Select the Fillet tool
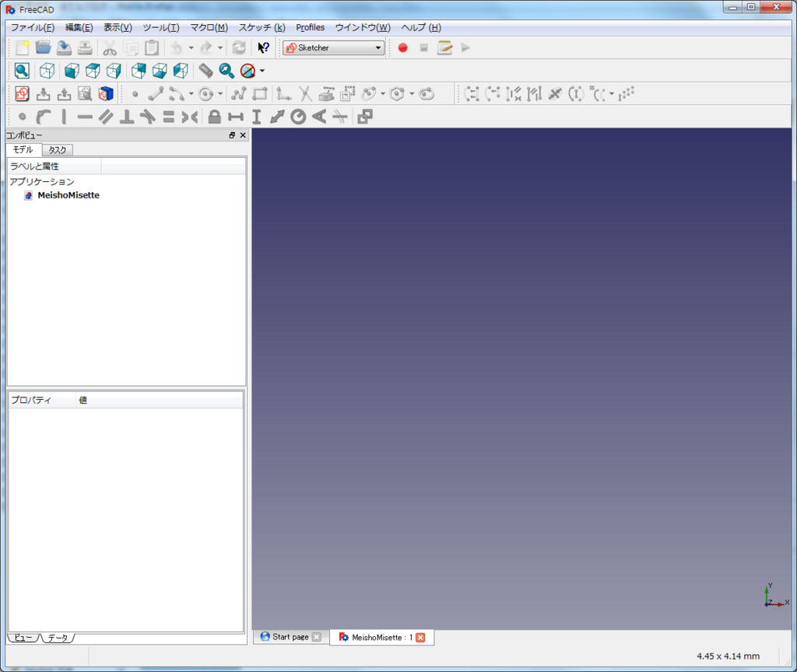This screenshot has width=797, height=672. (x=284, y=94)
